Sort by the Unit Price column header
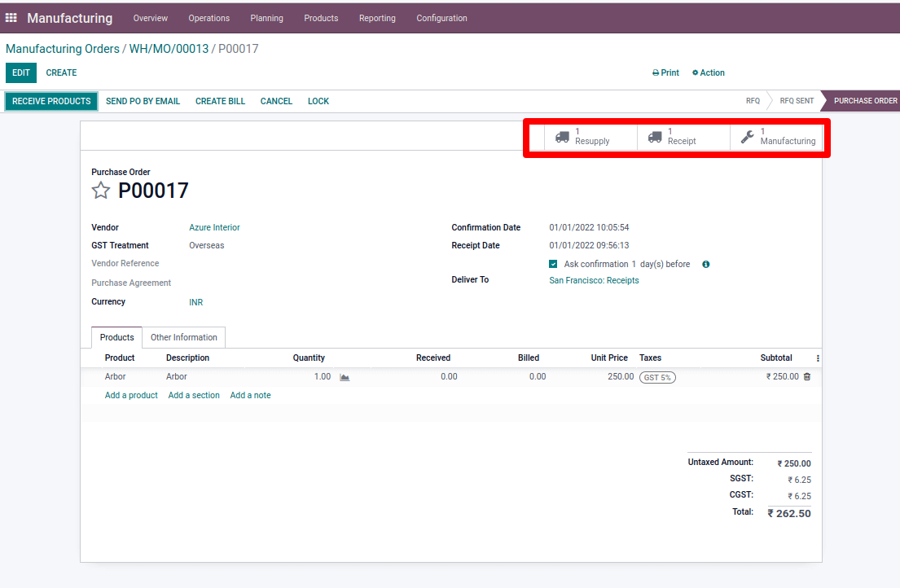The height and width of the screenshot is (588, 900). (609, 358)
